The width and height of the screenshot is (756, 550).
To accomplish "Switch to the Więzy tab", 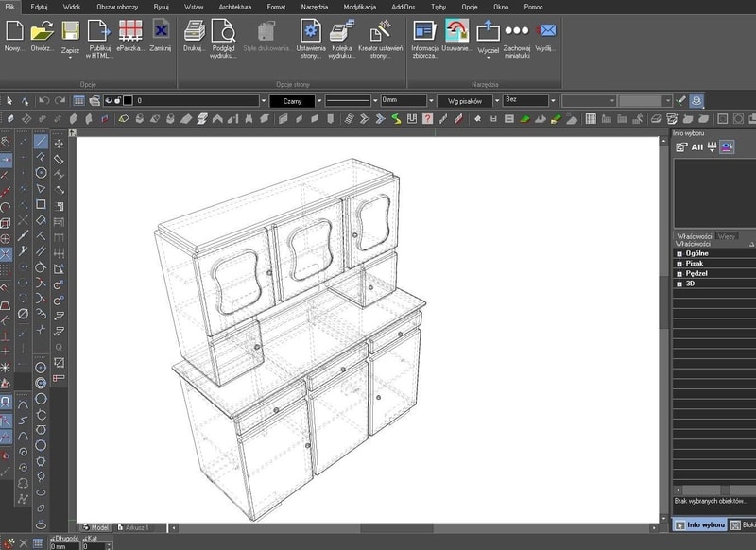I will (727, 235).
